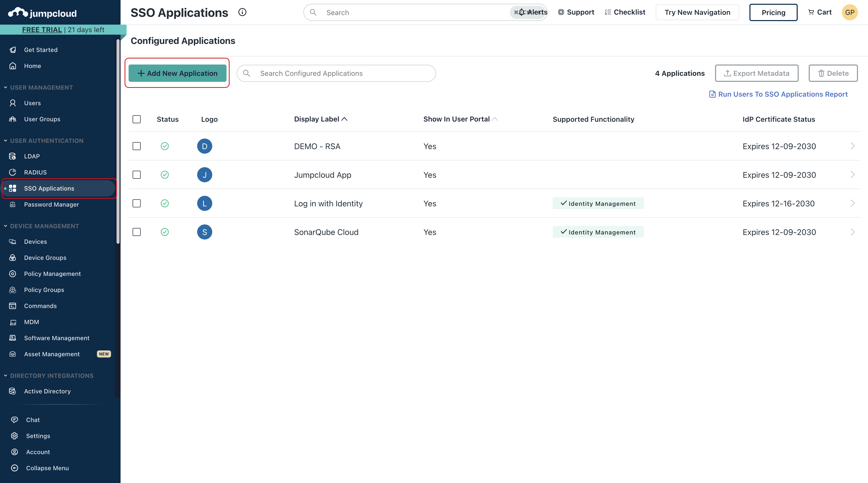868x483 pixels.
Task: Check the Jumpcloud App row checkbox
Action: (x=136, y=175)
